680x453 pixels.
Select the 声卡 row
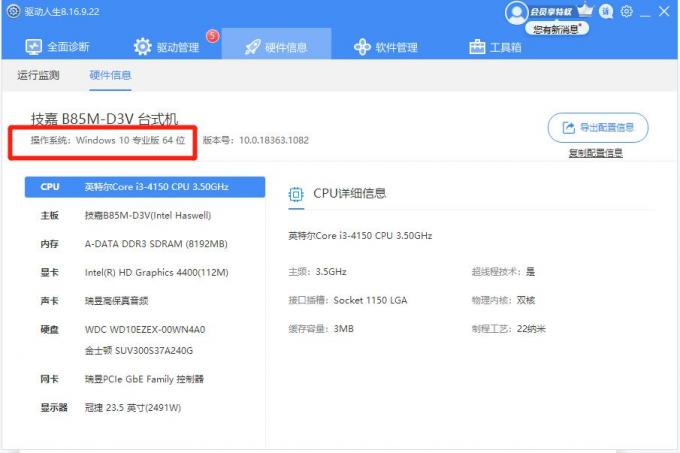coord(145,301)
